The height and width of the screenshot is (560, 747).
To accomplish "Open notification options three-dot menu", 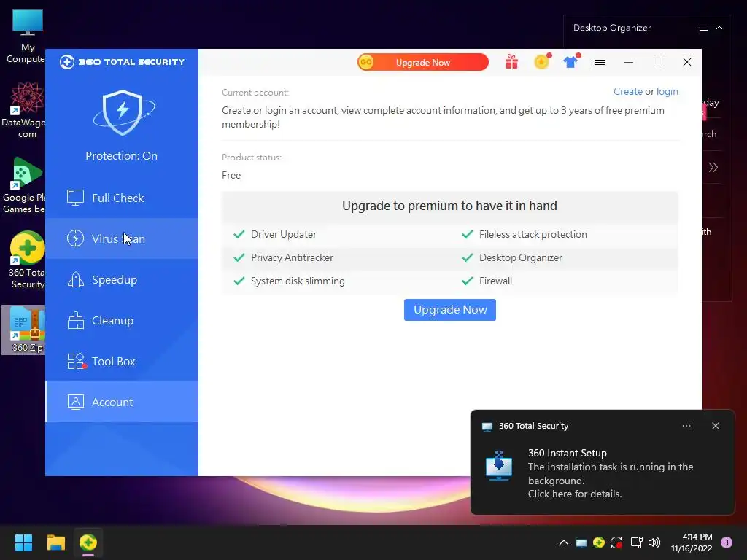I will [686, 426].
